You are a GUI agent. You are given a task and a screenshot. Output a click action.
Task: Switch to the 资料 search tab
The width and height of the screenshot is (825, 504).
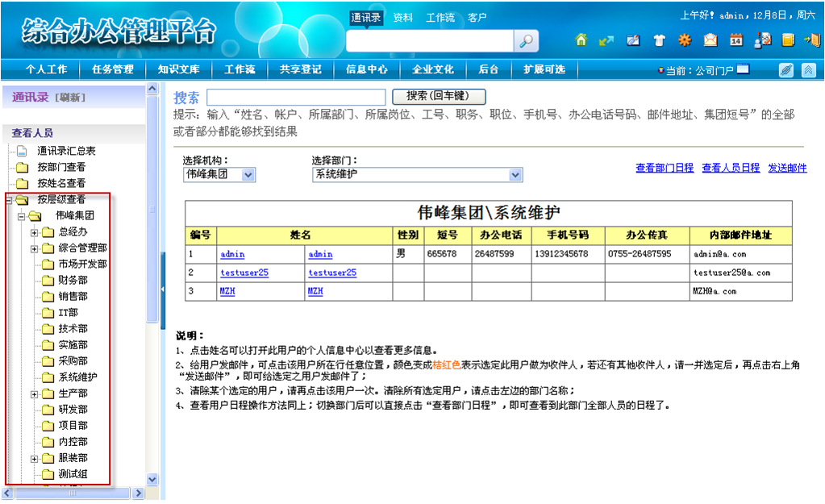pyautogui.click(x=403, y=18)
